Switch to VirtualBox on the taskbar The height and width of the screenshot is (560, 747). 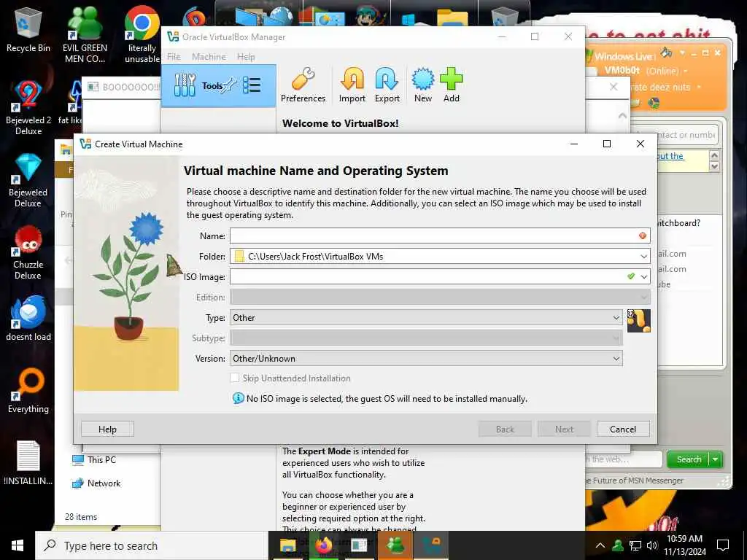tap(432, 545)
